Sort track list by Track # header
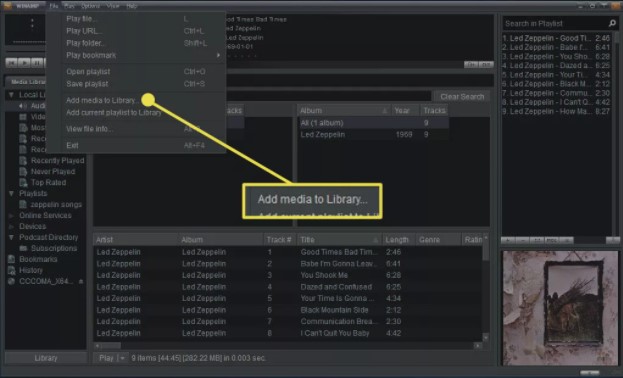623x378 pixels. click(279, 240)
